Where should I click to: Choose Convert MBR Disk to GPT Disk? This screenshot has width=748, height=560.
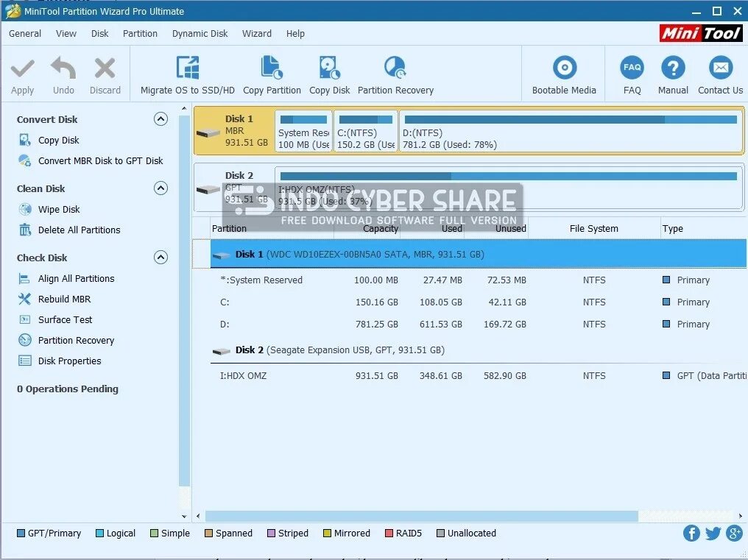(x=101, y=160)
